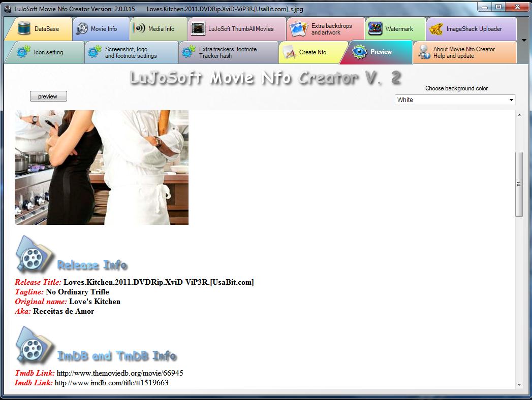The width and height of the screenshot is (532, 400).
Task: Click the DataBase cylinder icon
Action: point(24,28)
